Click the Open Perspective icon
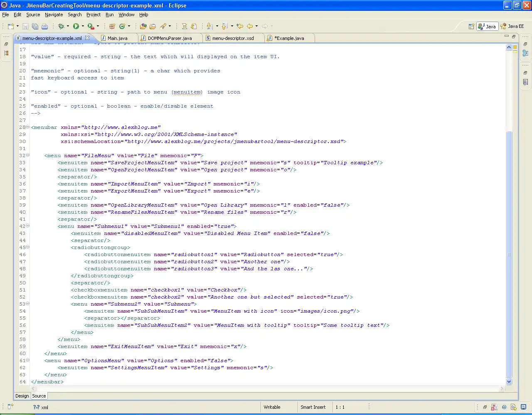Viewport: 532px width, 415px height. point(471,26)
